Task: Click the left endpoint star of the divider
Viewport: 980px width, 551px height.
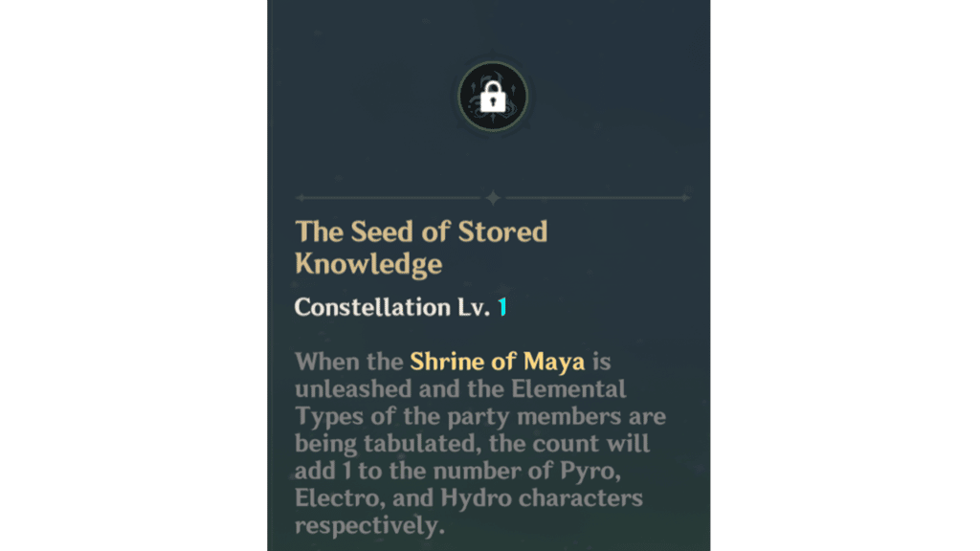Action: [x=301, y=197]
